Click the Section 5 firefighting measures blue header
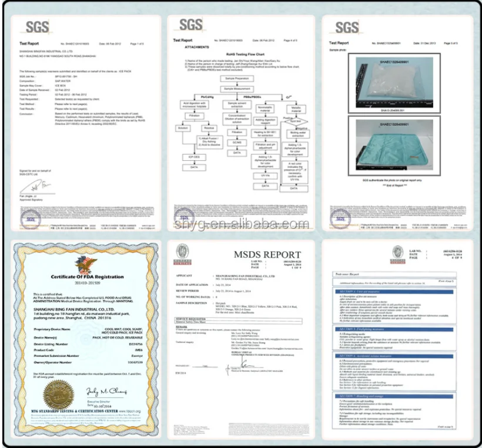The image size is (482, 448). pyautogui.click(x=394, y=329)
